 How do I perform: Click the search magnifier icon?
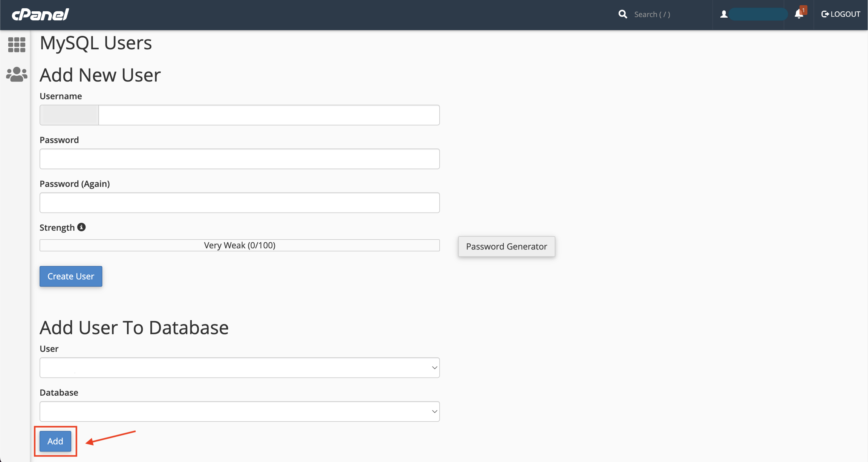coord(623,14)
